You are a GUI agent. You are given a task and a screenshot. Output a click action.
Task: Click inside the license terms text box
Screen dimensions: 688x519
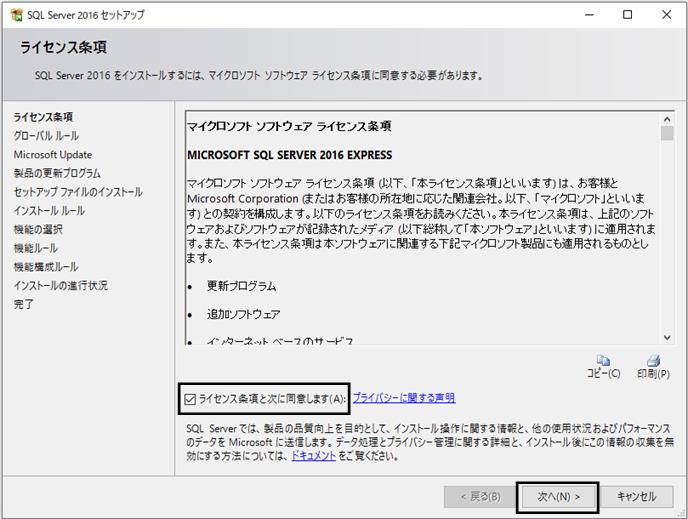(x=423, y=227)
